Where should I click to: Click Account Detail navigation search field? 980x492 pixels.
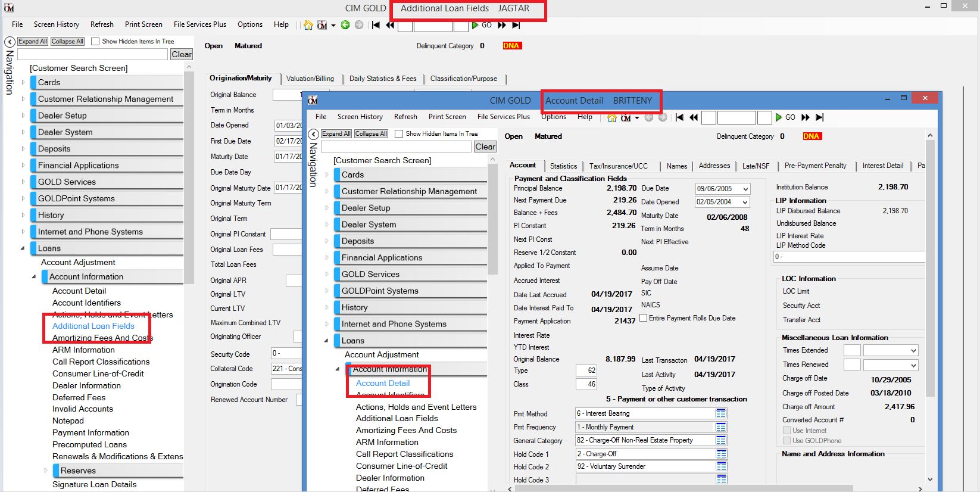[397, 147]
